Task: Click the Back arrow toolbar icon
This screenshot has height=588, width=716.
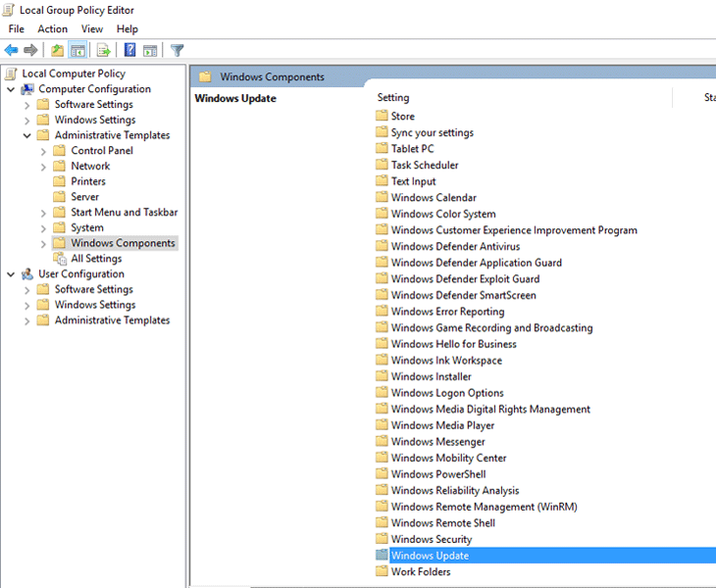Action: coord(12,50)
